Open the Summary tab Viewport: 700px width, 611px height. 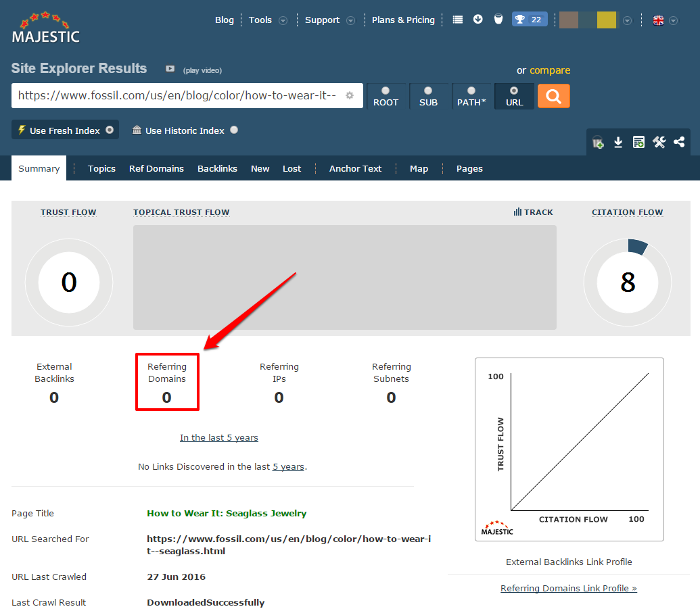[39, 168]
